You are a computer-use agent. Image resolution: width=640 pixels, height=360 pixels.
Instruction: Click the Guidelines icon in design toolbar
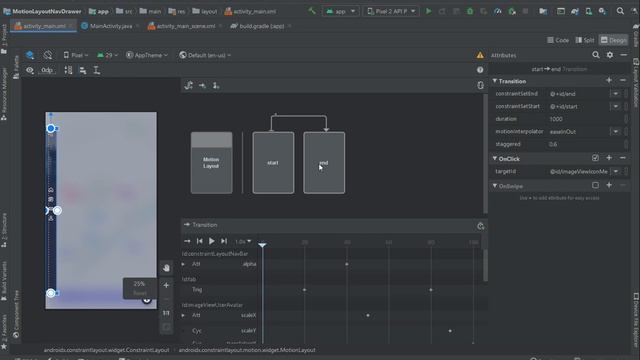97,70
